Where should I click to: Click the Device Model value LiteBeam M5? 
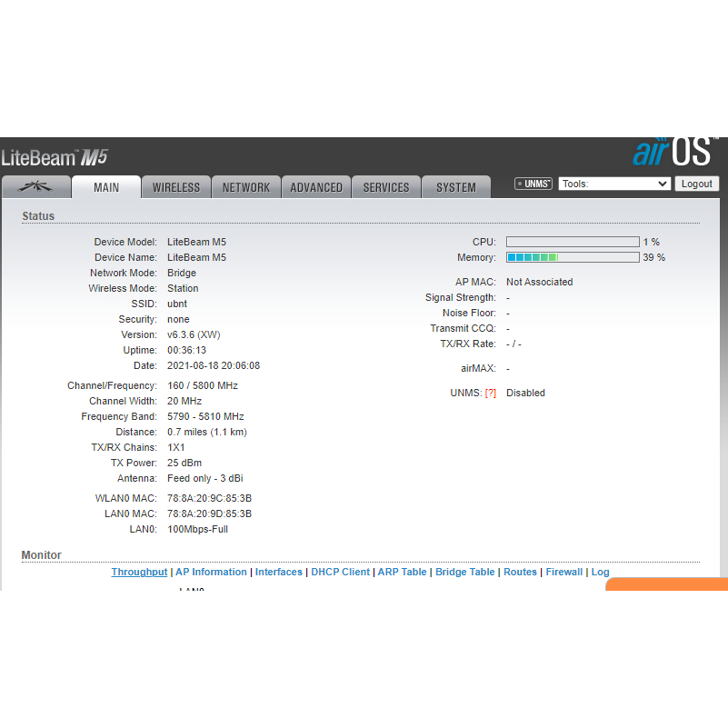click(197, 243)
